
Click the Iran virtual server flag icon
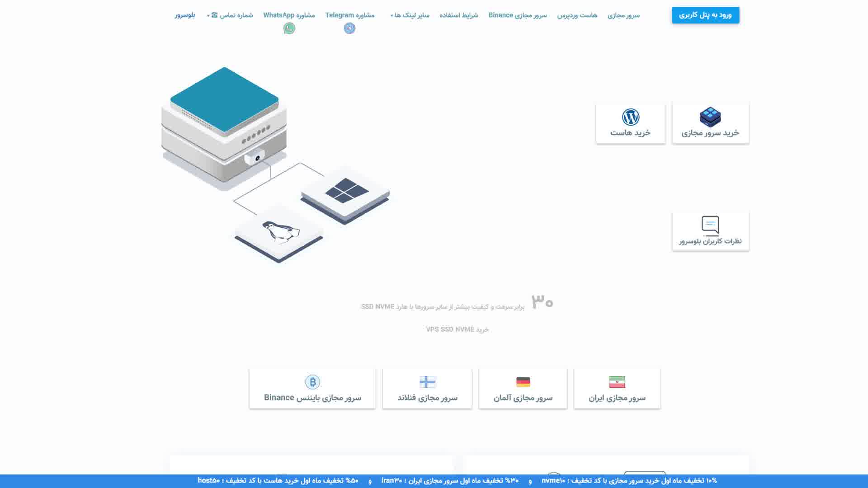(x=617, y=381)
